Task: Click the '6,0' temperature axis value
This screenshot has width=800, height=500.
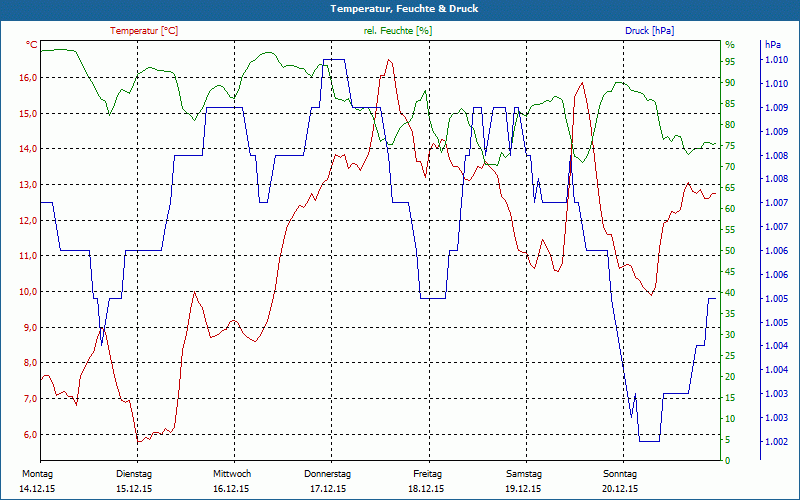Action: 30,434
